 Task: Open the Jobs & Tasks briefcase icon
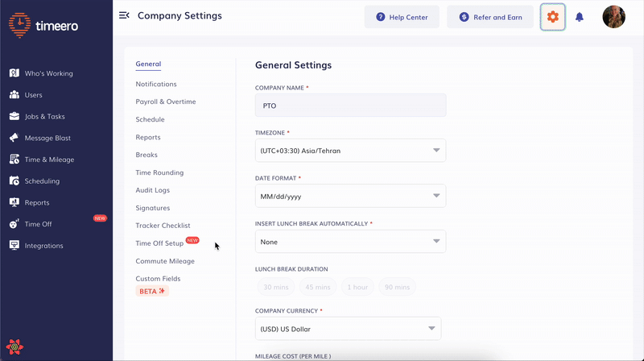pos(14,116)
